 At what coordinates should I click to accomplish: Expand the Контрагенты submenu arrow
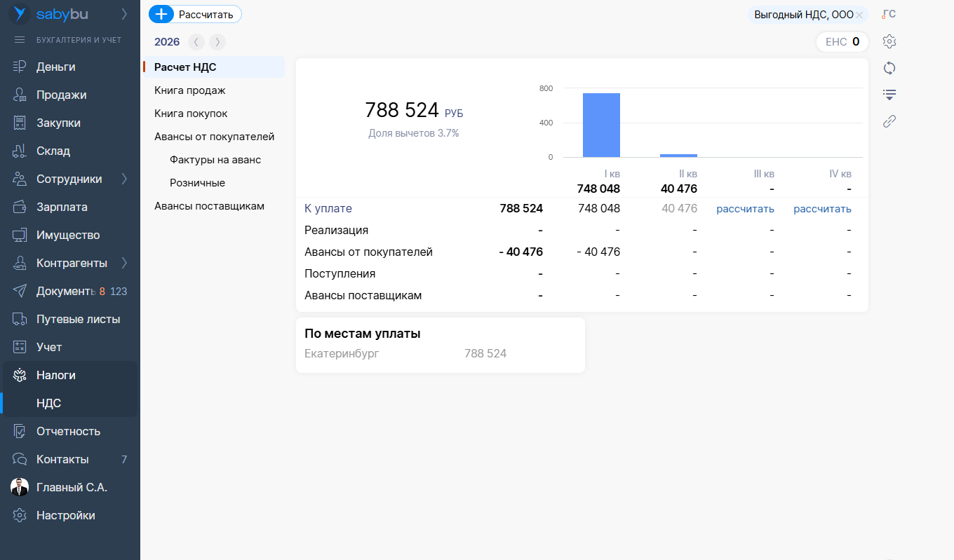[124, 264]
